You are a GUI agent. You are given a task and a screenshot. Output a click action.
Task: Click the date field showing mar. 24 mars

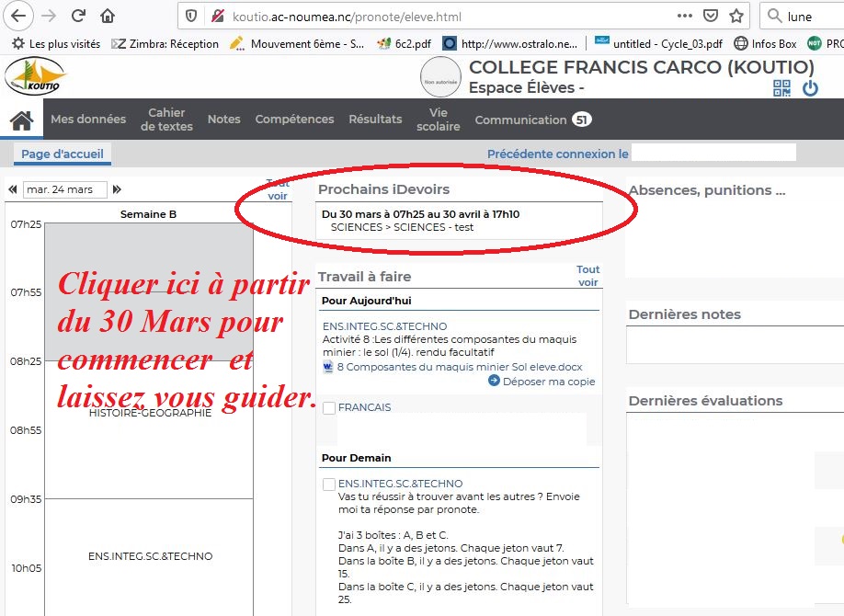(64, 189)
